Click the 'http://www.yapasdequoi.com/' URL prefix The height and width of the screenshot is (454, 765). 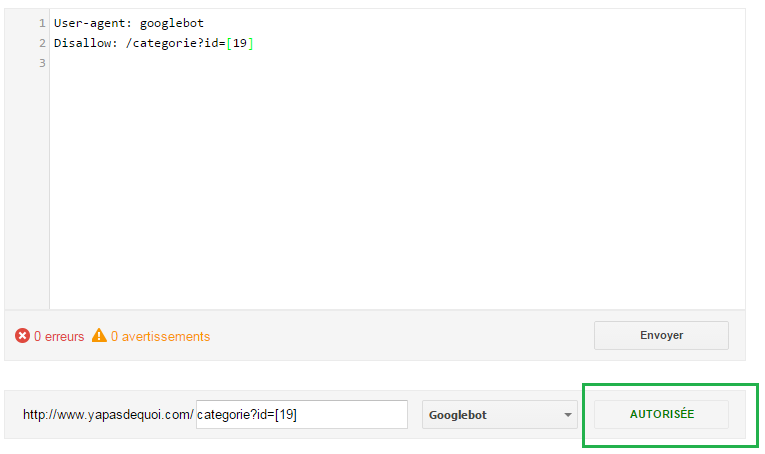tap(108, 415)
